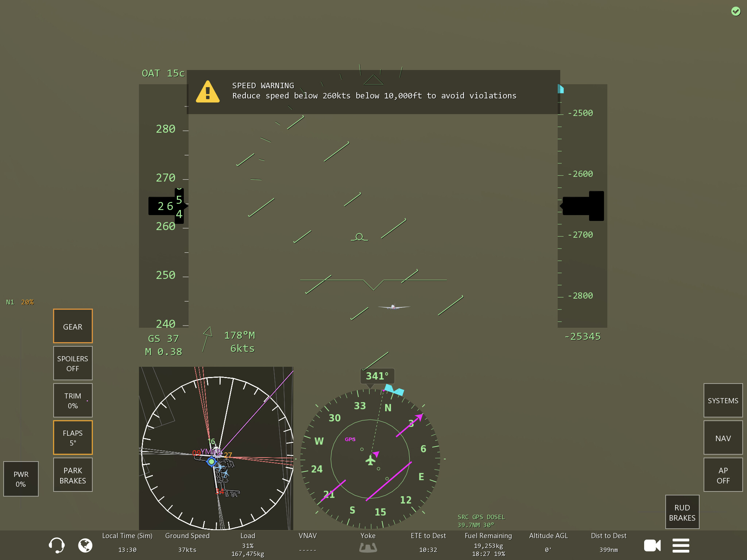Screen dimensions: 747x560
Task: Open ATC headset communications icon
Action: pyautogui.click(x=57, y=545)
